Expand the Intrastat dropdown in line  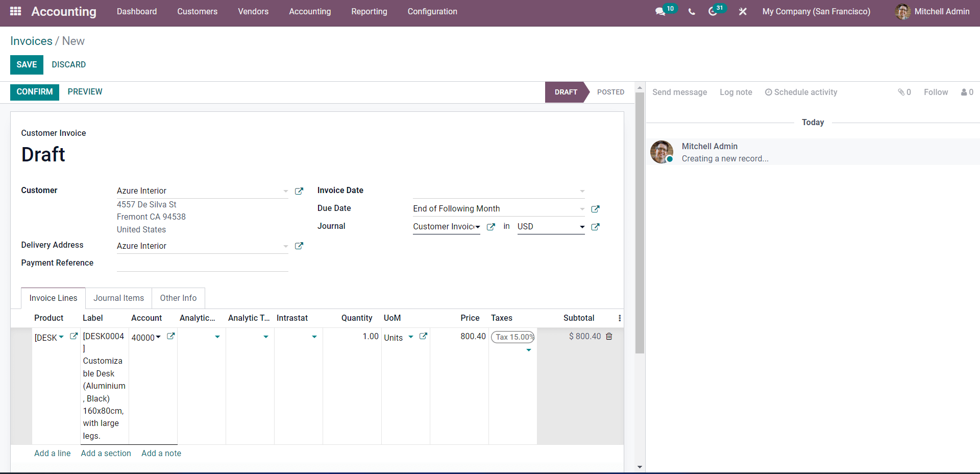pyautogui.click(x=314, y=337)
